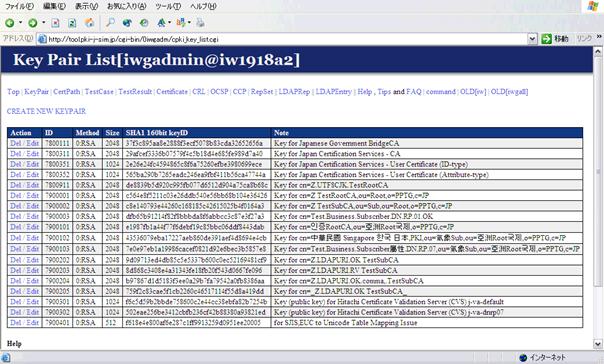Screen dimensions: 604x364
Task: Click the リンク links toolbar label
Action: (x=584, y=39)
